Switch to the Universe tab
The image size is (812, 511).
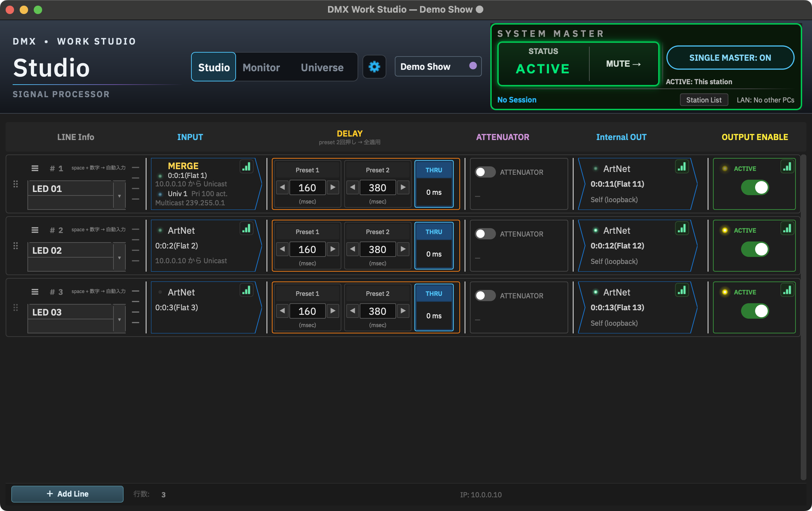322,67
